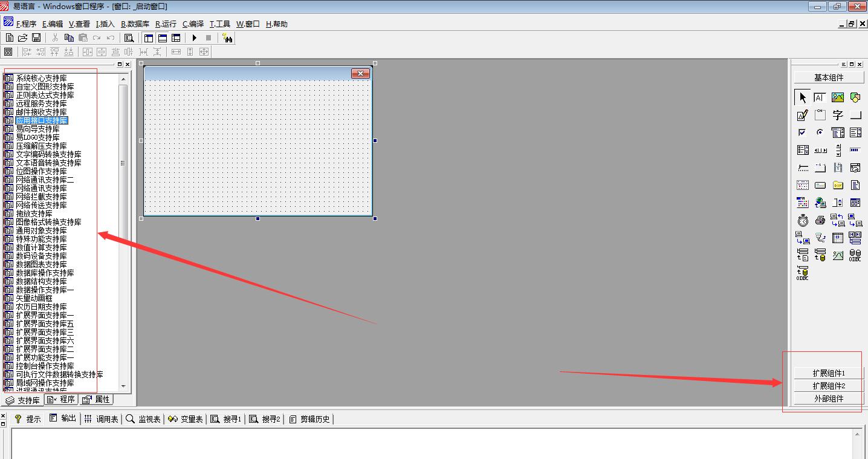Open the I.插入 menu
Viewport: 868px width, 459px height.
105,24
